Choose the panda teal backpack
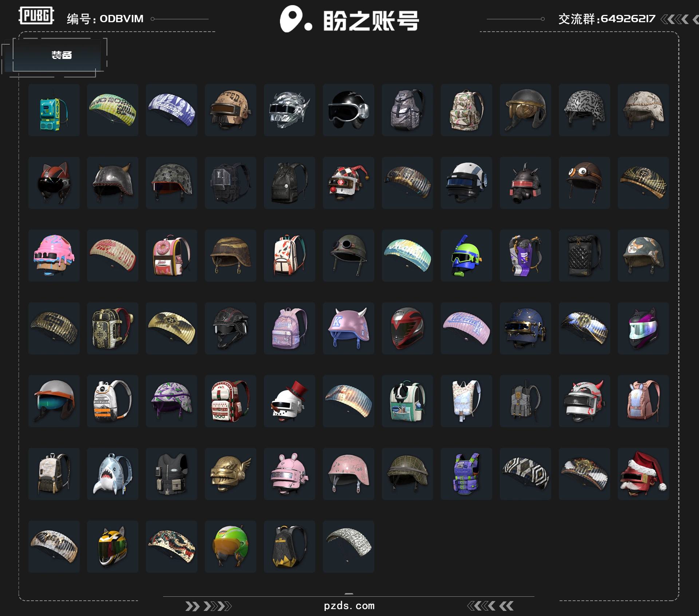 (x=407, y=401)
